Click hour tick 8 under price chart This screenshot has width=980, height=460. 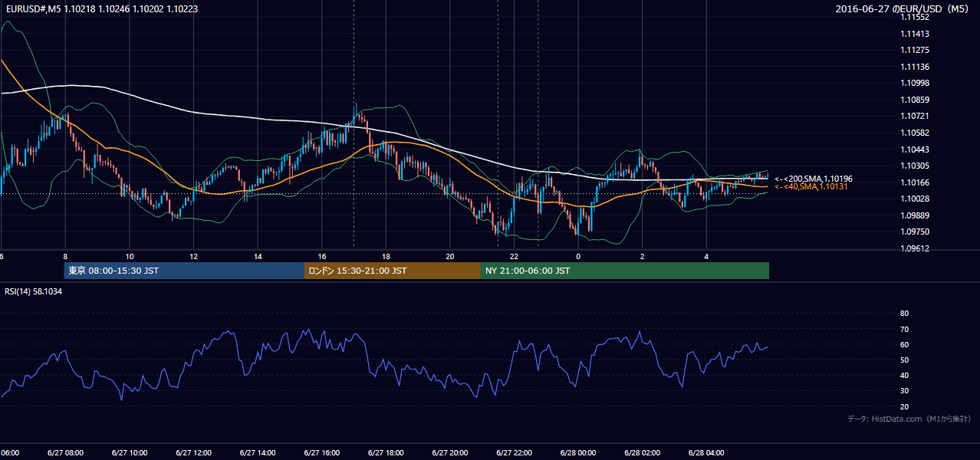click(x=65, y=256)
